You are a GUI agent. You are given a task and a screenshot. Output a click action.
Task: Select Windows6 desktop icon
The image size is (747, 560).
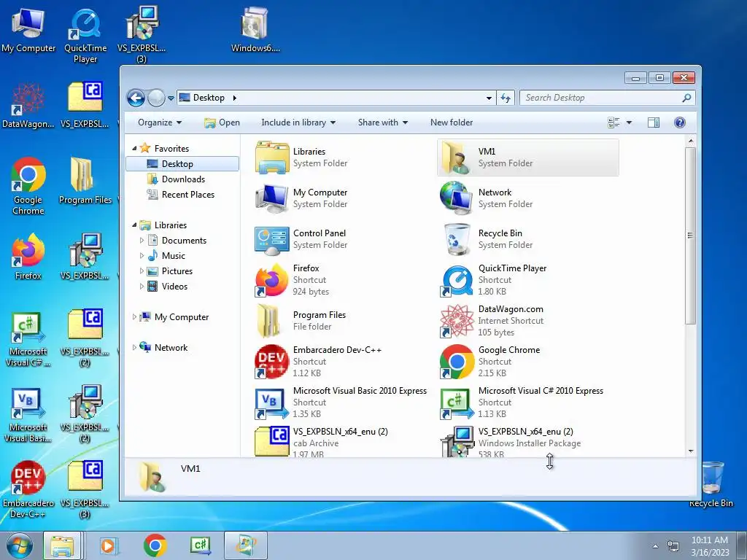click(255, 29)
